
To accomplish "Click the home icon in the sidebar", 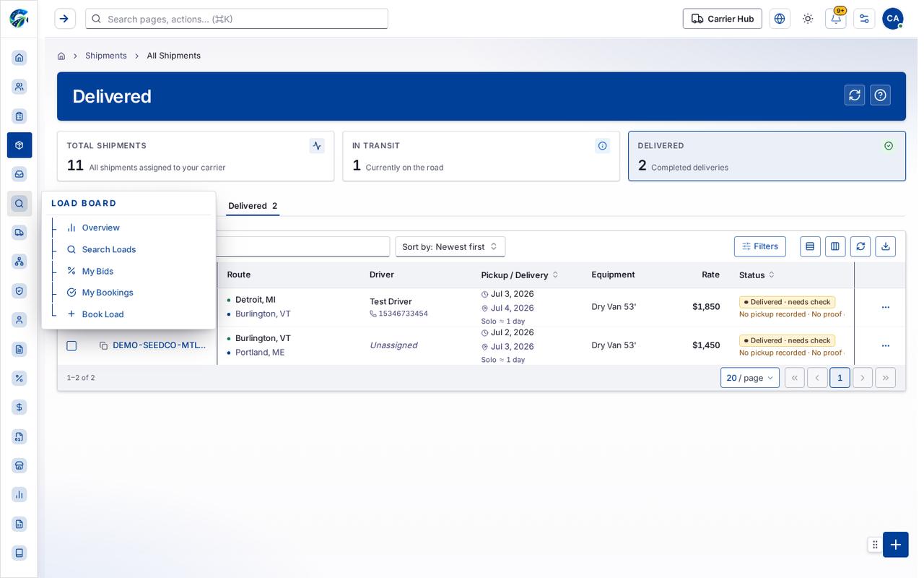I will (x=19, y=58).
